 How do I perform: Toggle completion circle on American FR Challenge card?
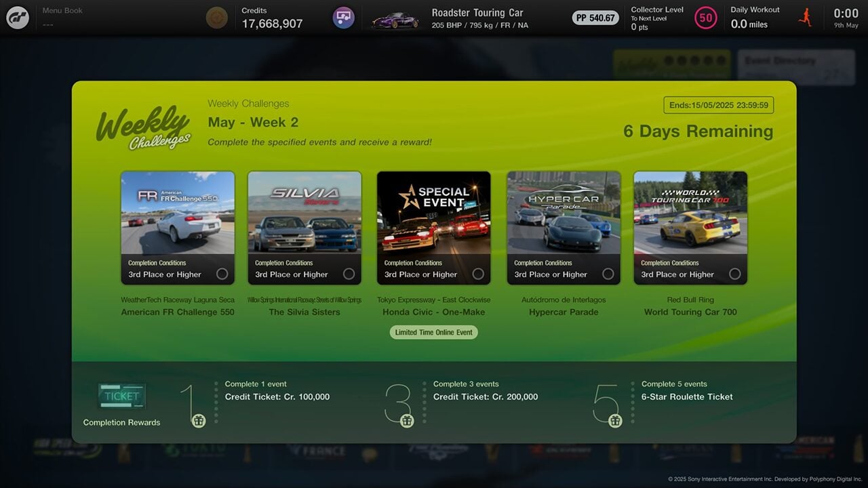coord(222,274)
